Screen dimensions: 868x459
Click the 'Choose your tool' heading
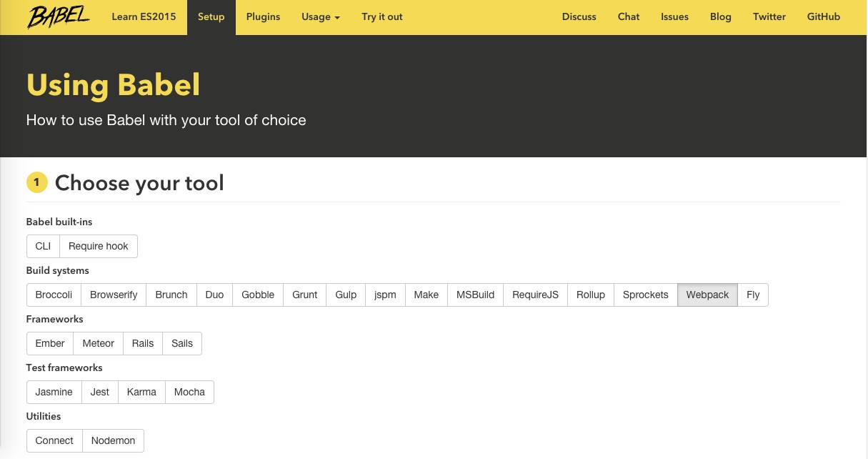(139, 183)
